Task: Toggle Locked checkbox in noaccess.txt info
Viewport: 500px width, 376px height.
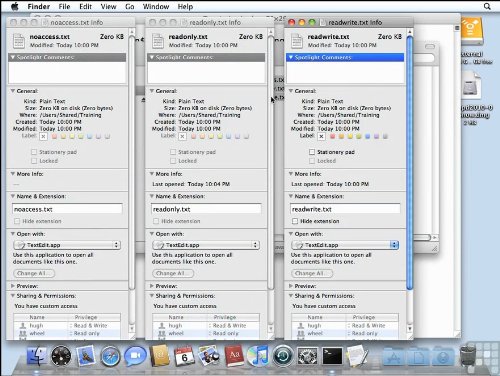Action: coord(34,161)
